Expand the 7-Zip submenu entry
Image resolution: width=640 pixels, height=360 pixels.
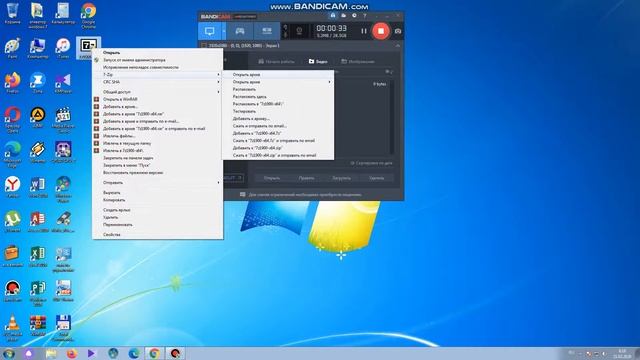coord(158,75)
